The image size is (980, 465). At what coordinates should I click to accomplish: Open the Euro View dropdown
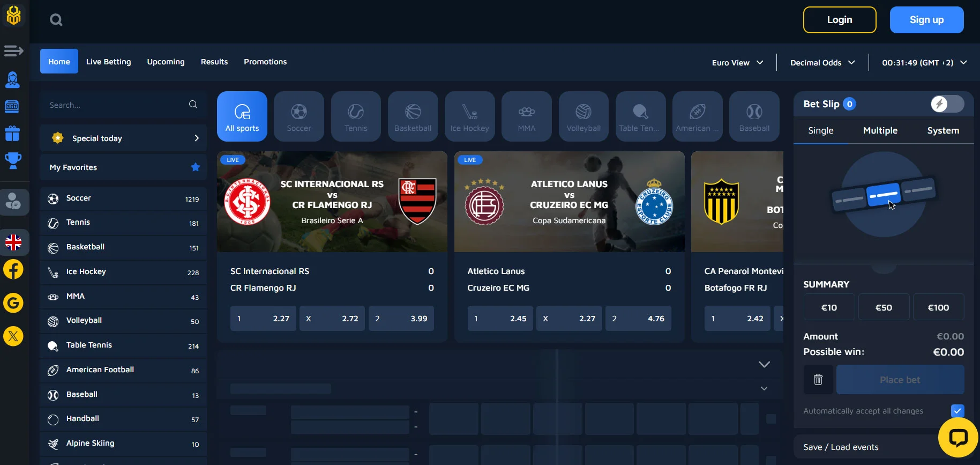(x=737, y=63)
